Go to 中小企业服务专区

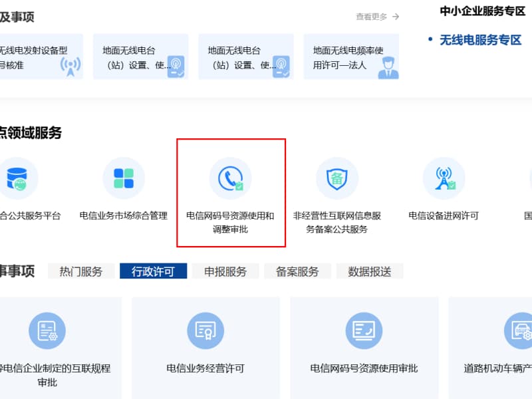[x=482, y=11]
